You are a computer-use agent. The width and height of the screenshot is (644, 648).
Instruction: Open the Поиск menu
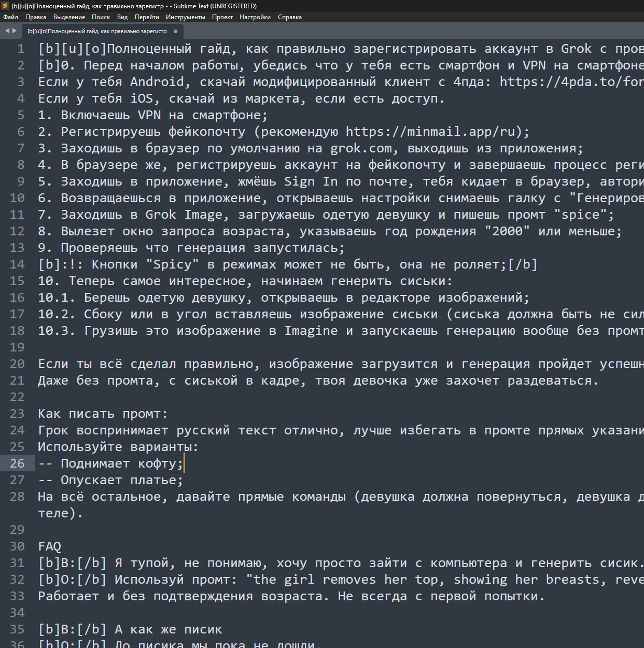(x=101, y=17)
